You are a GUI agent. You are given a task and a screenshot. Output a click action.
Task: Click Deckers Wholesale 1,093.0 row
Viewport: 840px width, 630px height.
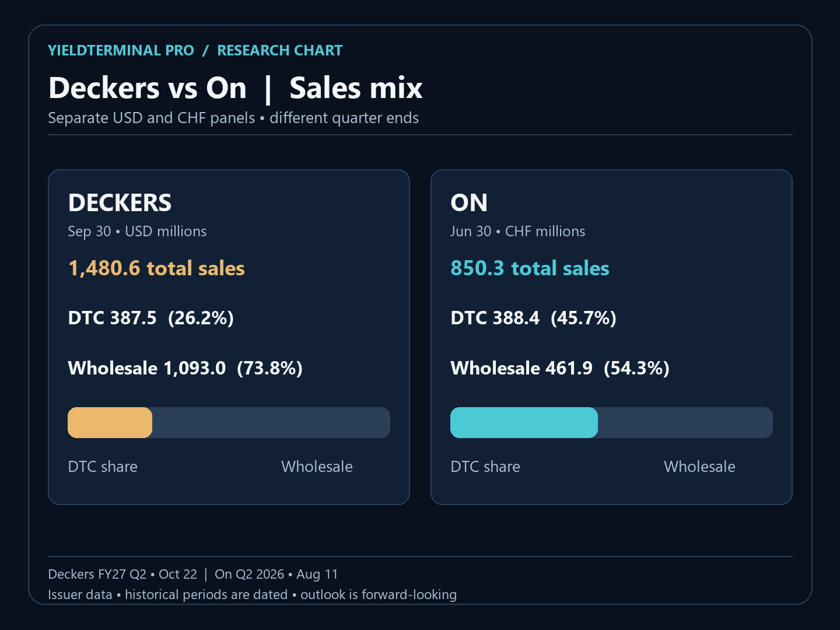(x=185, y=368)
